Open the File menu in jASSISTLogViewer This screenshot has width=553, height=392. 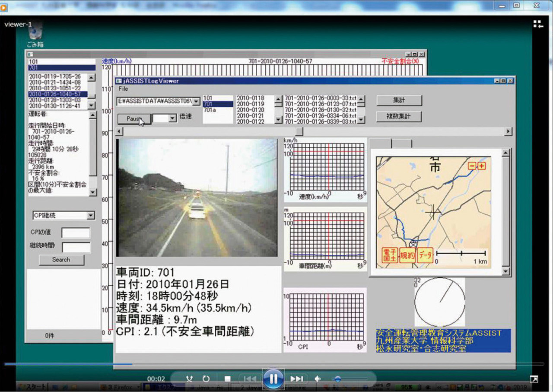tap(124, 89)
